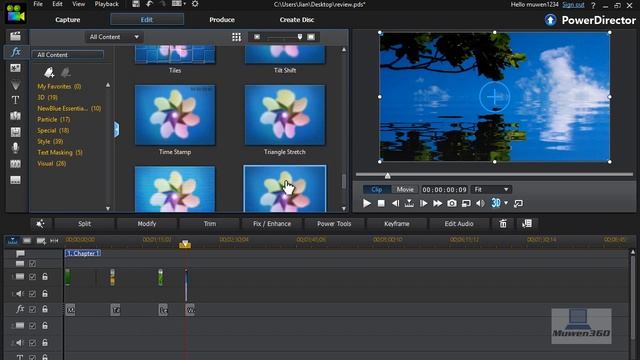Viewport: 640px width, 360px height.
Task: Click the Play button in preview
Action: (367, 203)
